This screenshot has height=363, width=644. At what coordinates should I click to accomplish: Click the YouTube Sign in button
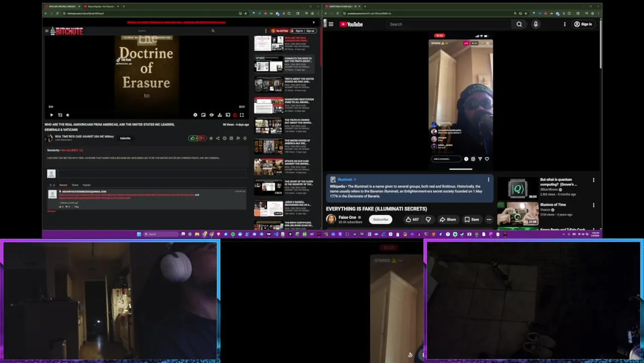coord(584,24)
